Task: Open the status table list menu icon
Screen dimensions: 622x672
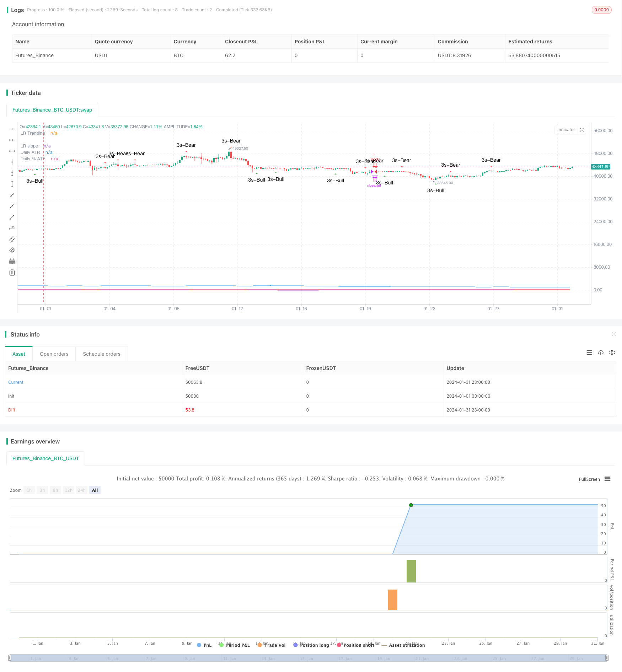Action: click(x=589, y=353)
